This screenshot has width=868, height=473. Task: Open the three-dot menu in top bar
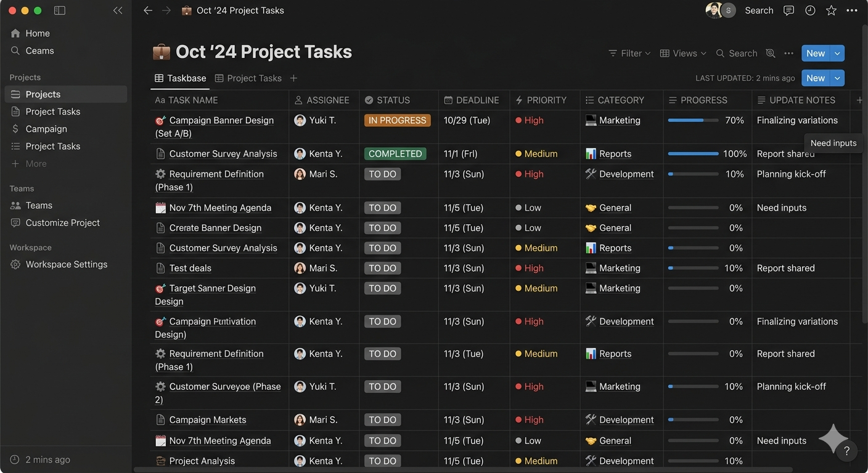(x=852, y=10)
